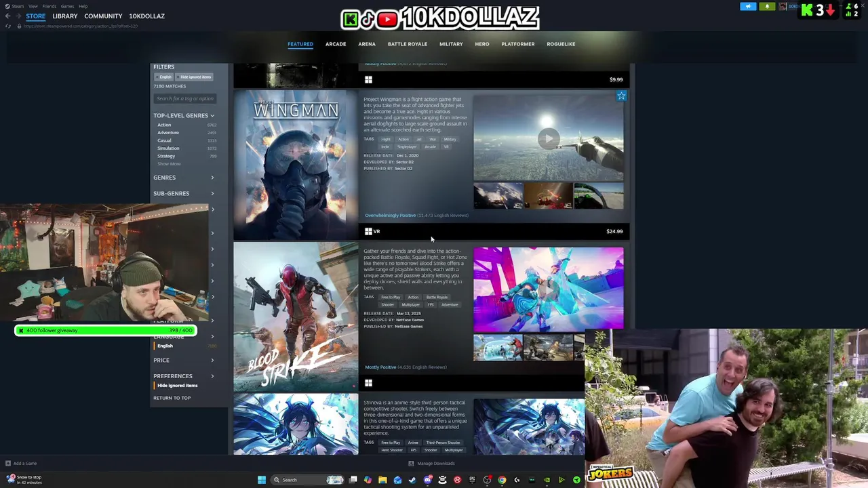The width and height of the screenshot is (868, 488).
Task: Open the Strinova cover art thumbnail
Action: pos(296,425)
